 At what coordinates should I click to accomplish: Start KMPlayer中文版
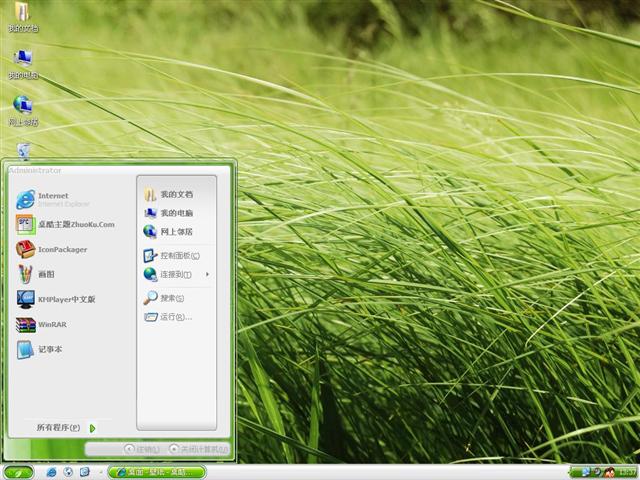[x=65, y=299]
